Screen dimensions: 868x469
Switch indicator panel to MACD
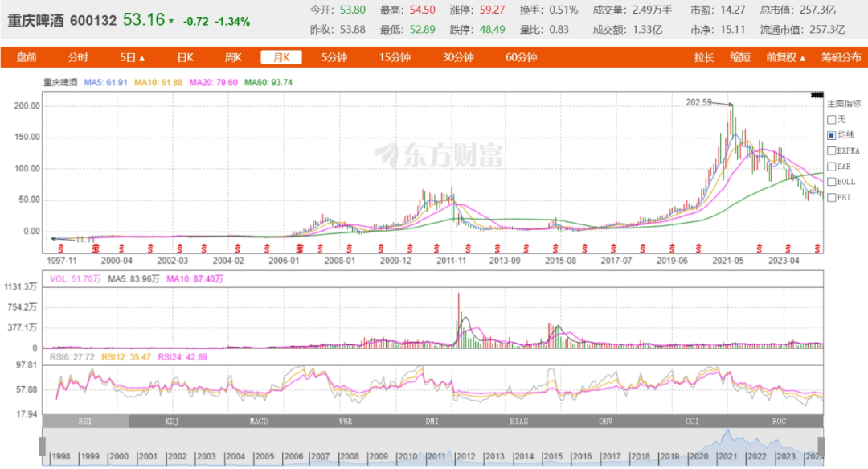point(259,422)
